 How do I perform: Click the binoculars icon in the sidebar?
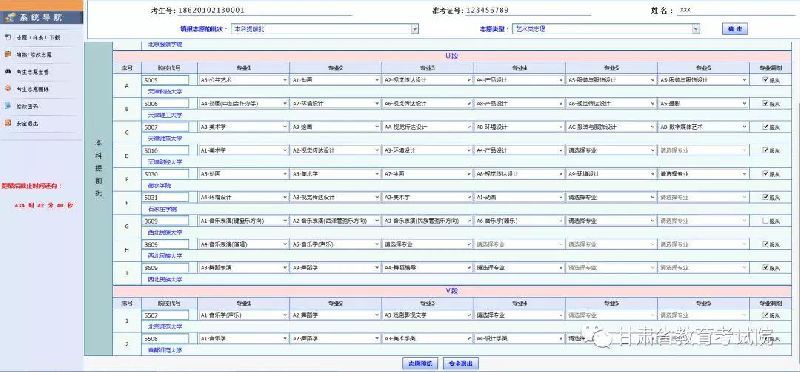pyautogui.click(x=7, y=72)
